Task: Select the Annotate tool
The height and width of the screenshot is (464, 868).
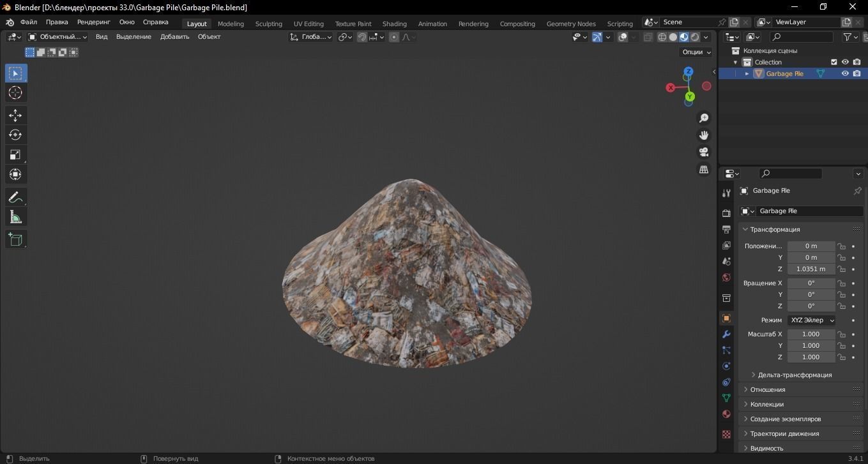Action: 15,197
